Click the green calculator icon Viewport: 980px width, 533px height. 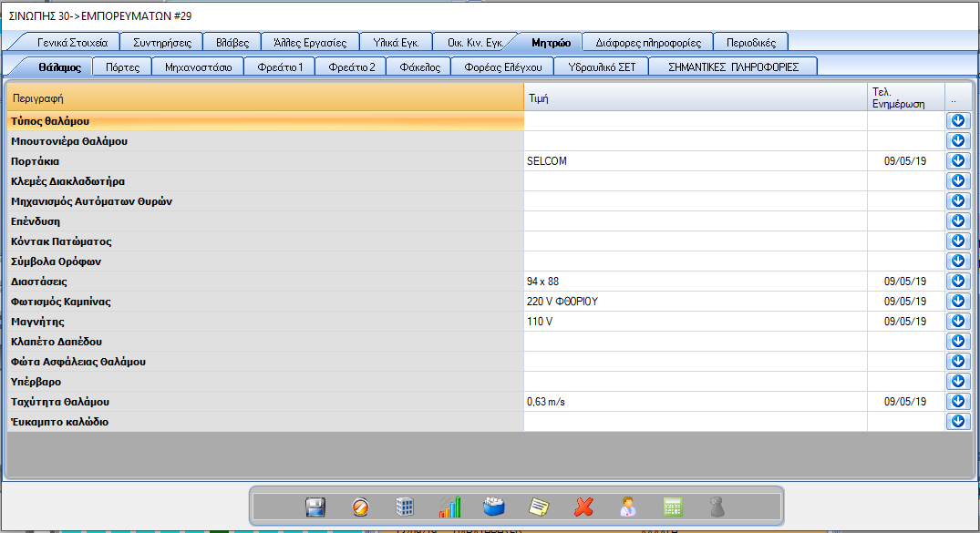(673, 507)
